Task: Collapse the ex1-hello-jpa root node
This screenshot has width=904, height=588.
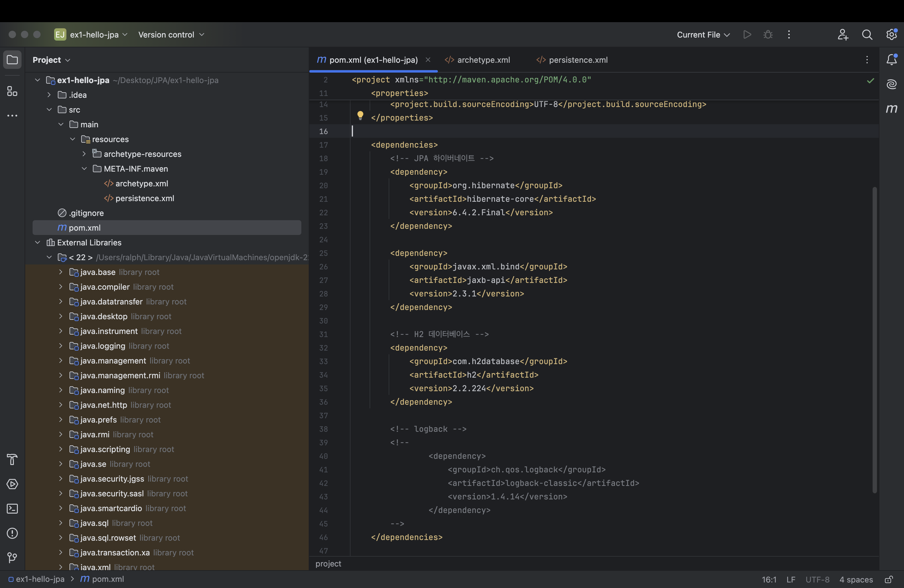Action: (37, 80)
